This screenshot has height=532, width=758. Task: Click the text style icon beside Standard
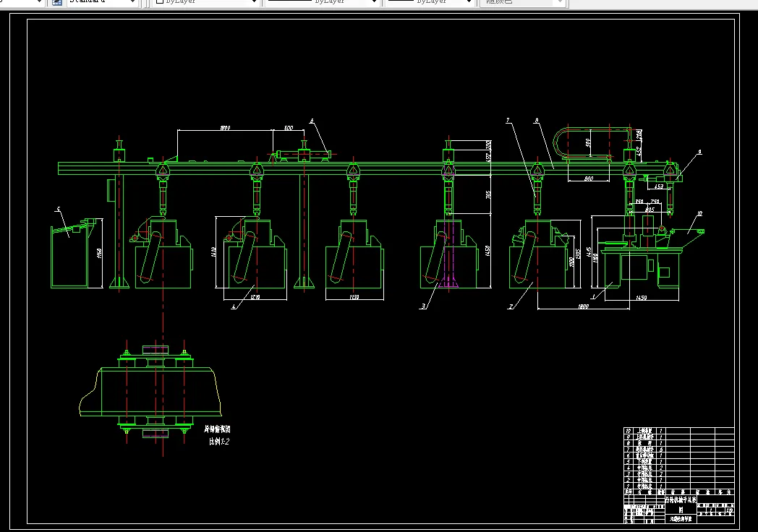(57, 2)
